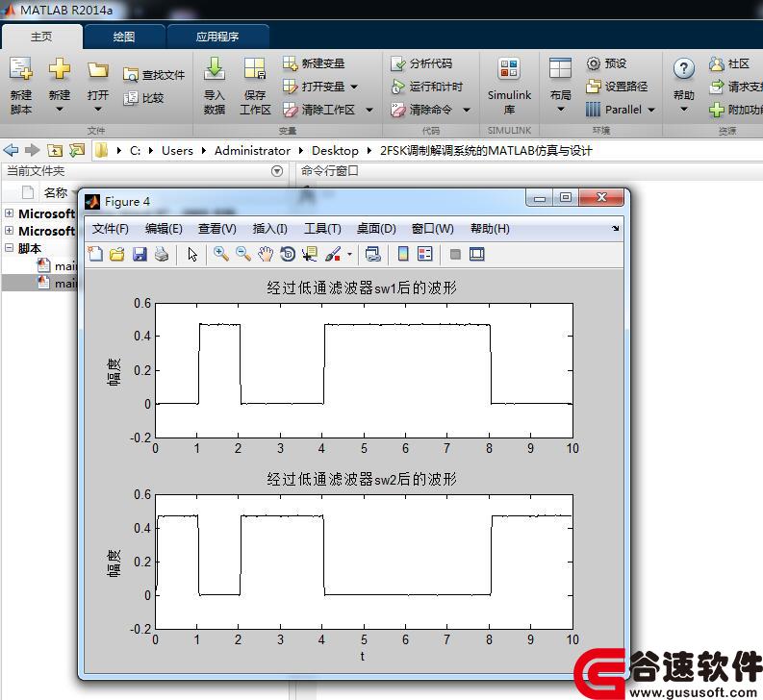Click Open File icon in Figure 4 toolbar
Image resolution: width=763 pixels, height=700 pixels.
[x=116, y=254]
